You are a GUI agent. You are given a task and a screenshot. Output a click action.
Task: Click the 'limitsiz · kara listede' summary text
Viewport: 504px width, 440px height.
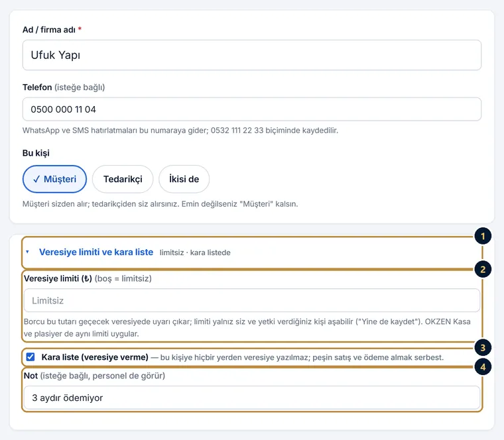point(195,252)
